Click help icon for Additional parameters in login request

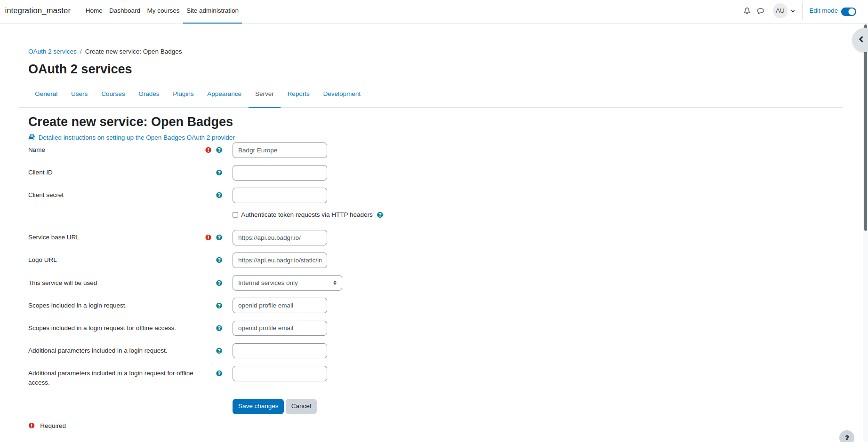point(219,351)
